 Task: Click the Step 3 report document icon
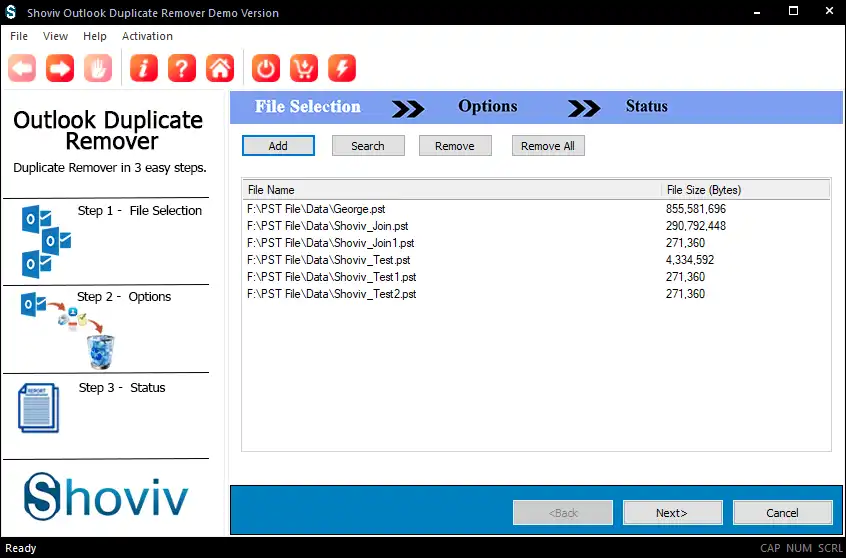click(38, 408)
